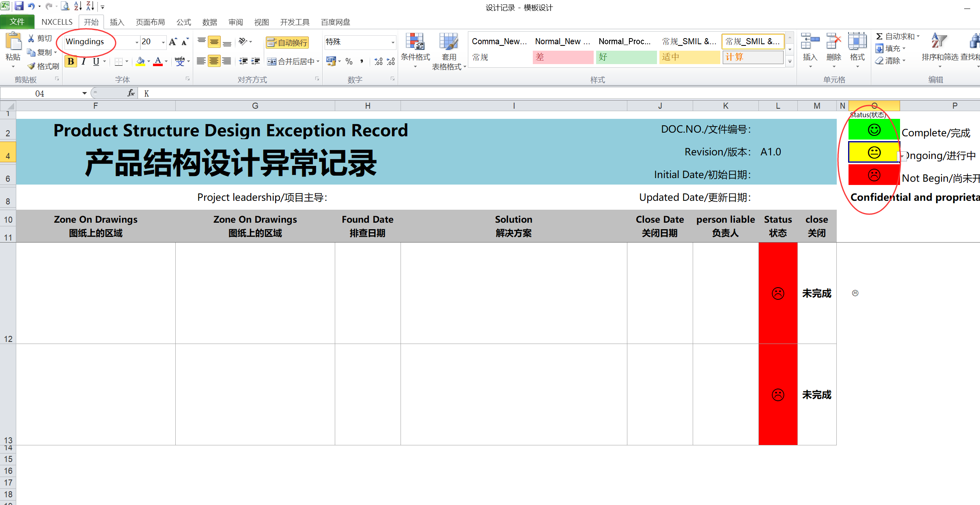Toggle center horizontal alignment
The height and width of the screenshot is (505, 980).
pos(214,61)
